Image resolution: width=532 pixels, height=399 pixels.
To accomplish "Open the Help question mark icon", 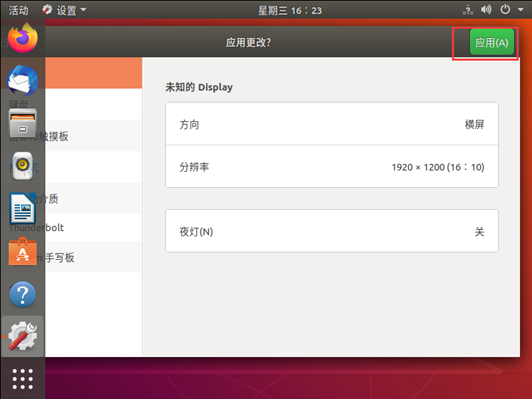I will click(x=23, y=294).
